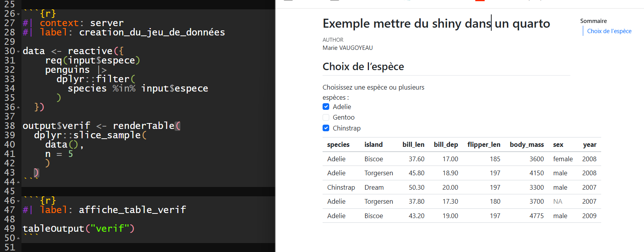Screen dimensions: 644x252
Task: Uncheck the Chinstrap species checkbox
Action: pyautogui.click(x=326, y=128)
